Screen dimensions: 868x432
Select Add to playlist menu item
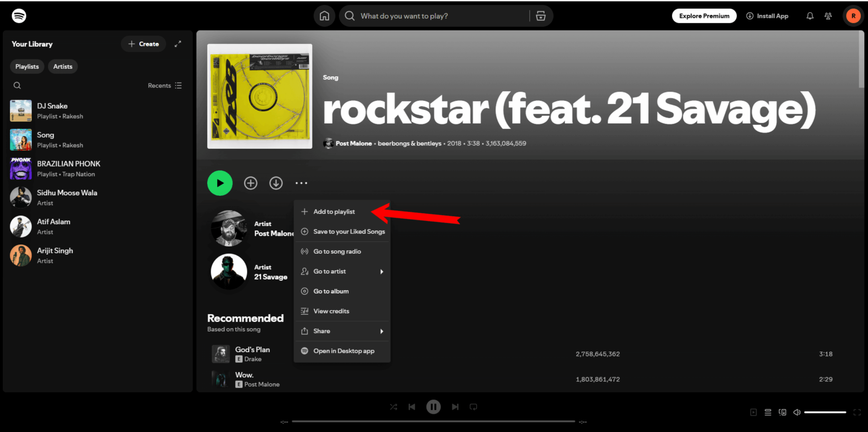342,212
